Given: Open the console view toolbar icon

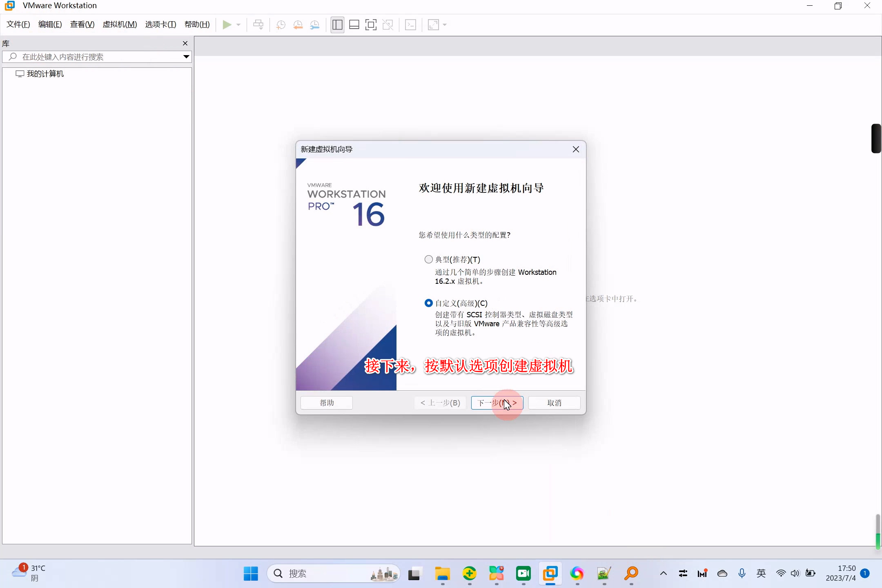Looking at the screenshot, I should pyautogui.click(x=410, y=24).
